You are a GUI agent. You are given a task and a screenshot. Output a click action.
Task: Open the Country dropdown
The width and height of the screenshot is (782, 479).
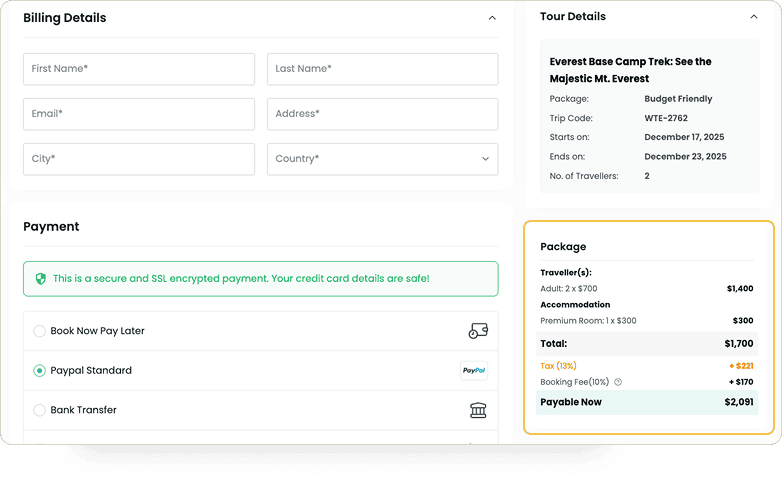[382, 159]
